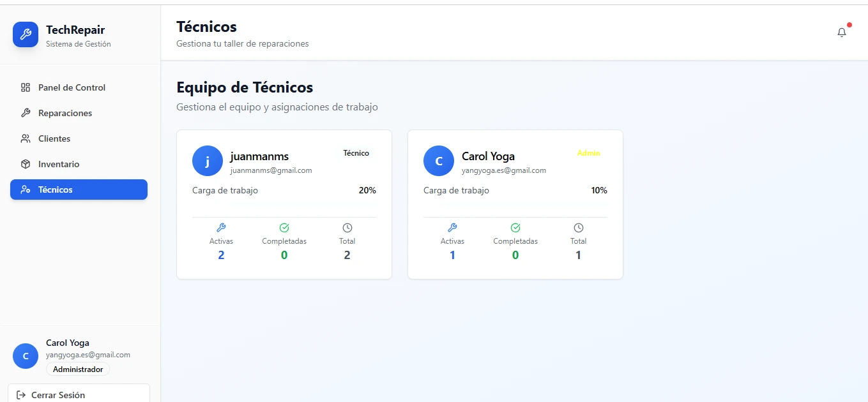This screenshot has width=868, height=402.
Task: Click Gestiona el equipo y asignaciones text
Action: (x=277, y=107)
